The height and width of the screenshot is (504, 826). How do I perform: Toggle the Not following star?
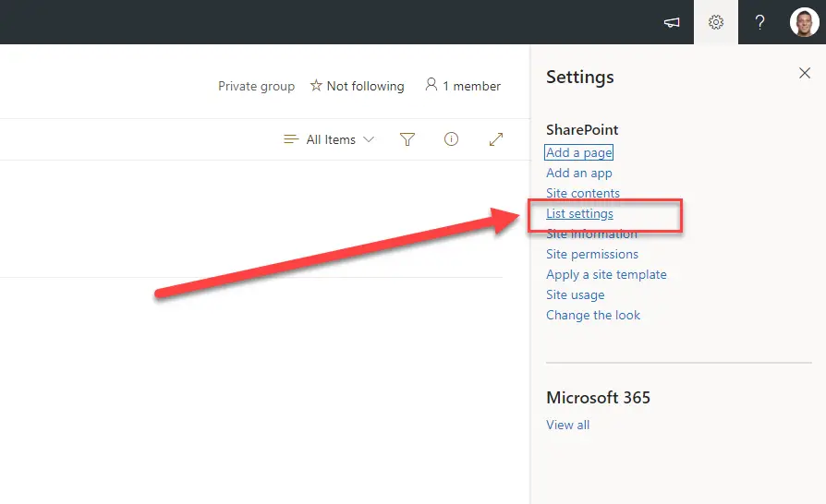[x=357, y=86]
